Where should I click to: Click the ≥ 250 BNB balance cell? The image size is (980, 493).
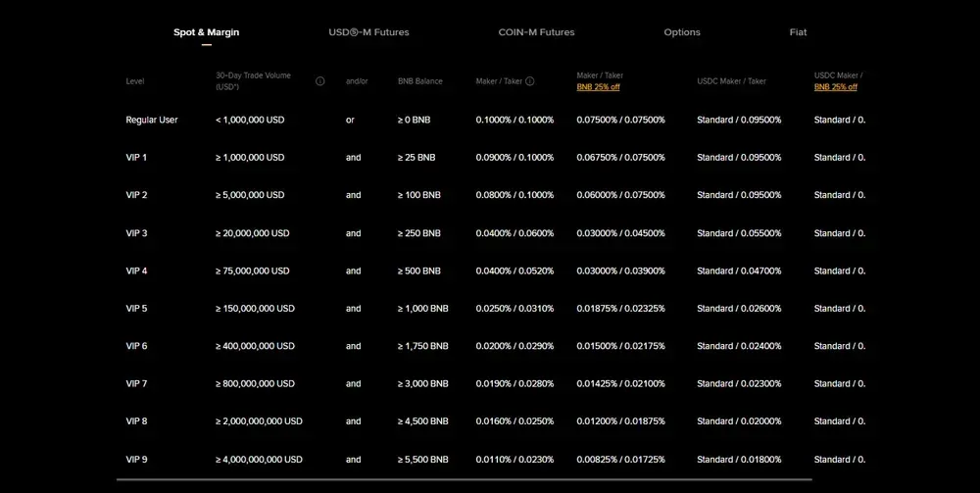pyautogui.click(x=418, y=233)
